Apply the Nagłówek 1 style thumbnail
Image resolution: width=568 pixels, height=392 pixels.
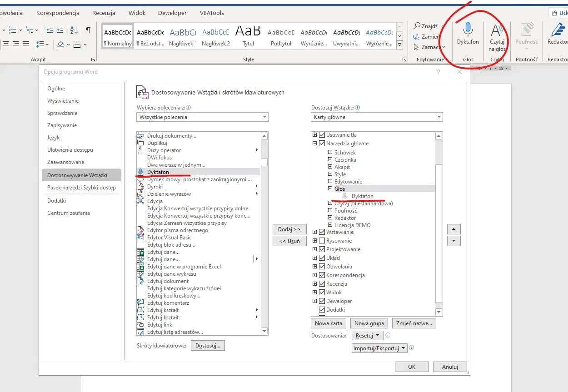[x=183, y=36]
